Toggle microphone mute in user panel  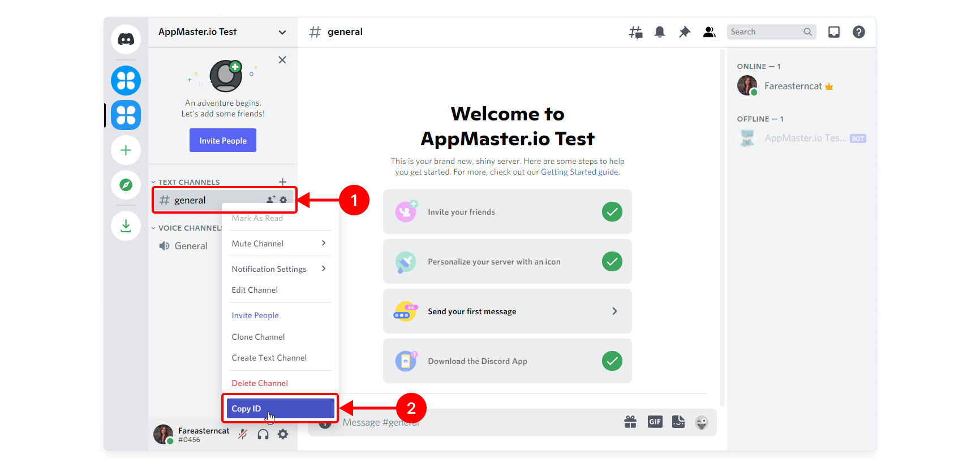point(243,434)
